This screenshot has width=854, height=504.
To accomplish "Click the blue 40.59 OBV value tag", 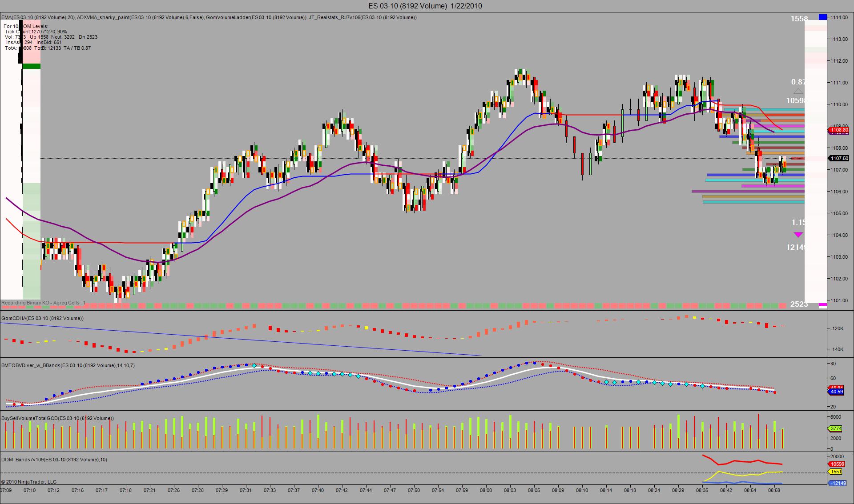I will click(837, 392).
